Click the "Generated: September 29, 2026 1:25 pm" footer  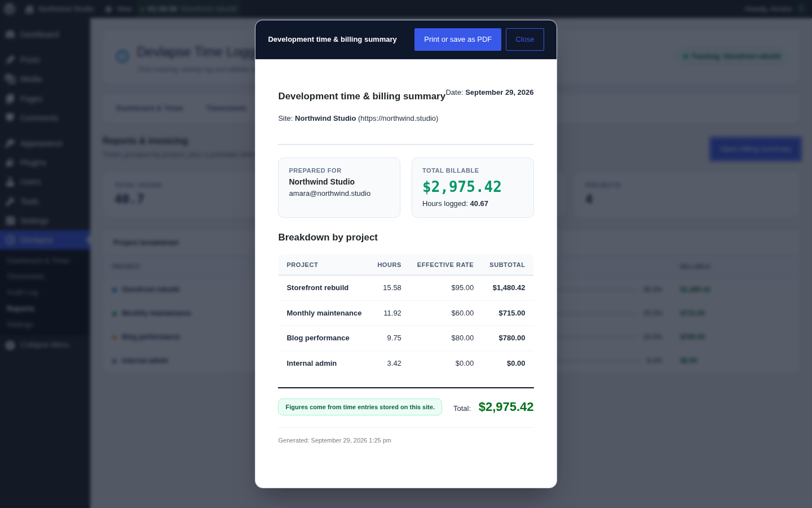click(x=334, y=440)
